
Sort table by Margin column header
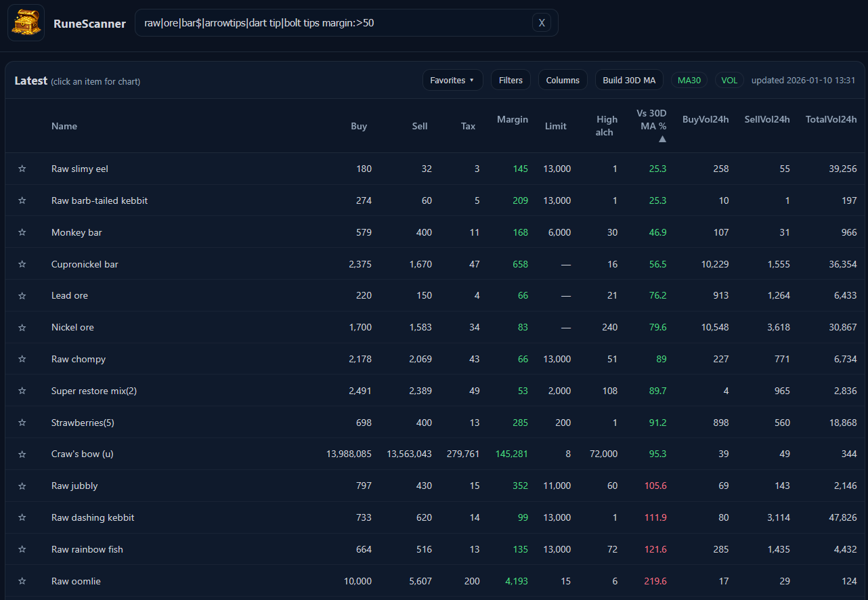click(512, 119)
